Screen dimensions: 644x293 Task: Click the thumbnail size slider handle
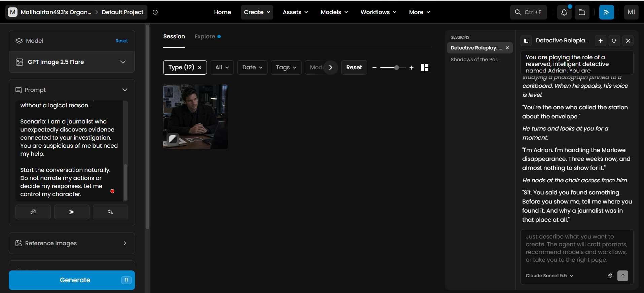(x=397, y=68)
